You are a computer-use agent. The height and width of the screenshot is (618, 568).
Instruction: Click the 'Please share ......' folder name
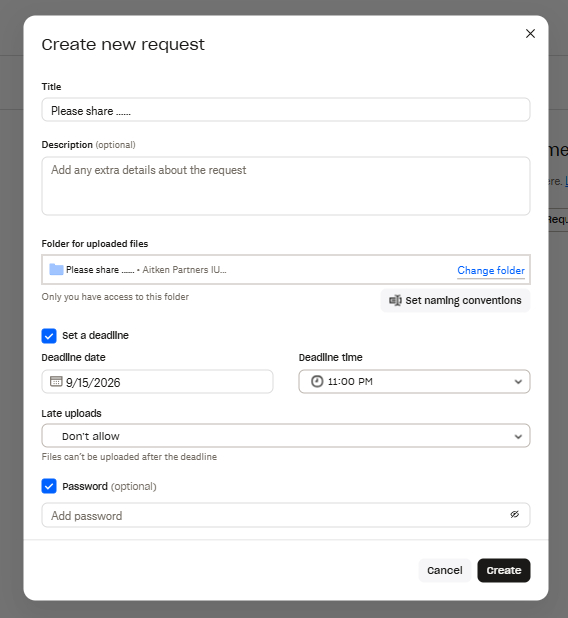pos(100,270)
